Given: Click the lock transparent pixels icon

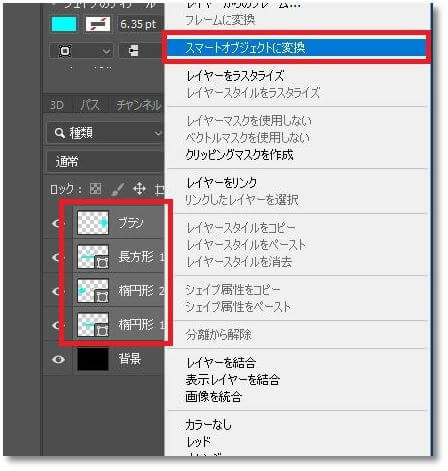Looking at the screenshot, I should point(96,189).
